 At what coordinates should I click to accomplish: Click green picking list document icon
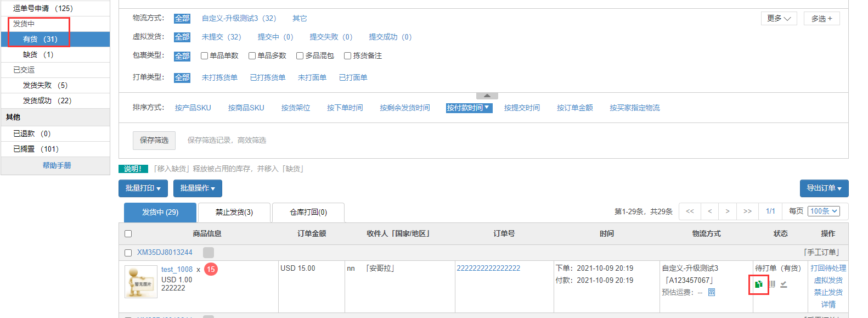click(759, 284)
